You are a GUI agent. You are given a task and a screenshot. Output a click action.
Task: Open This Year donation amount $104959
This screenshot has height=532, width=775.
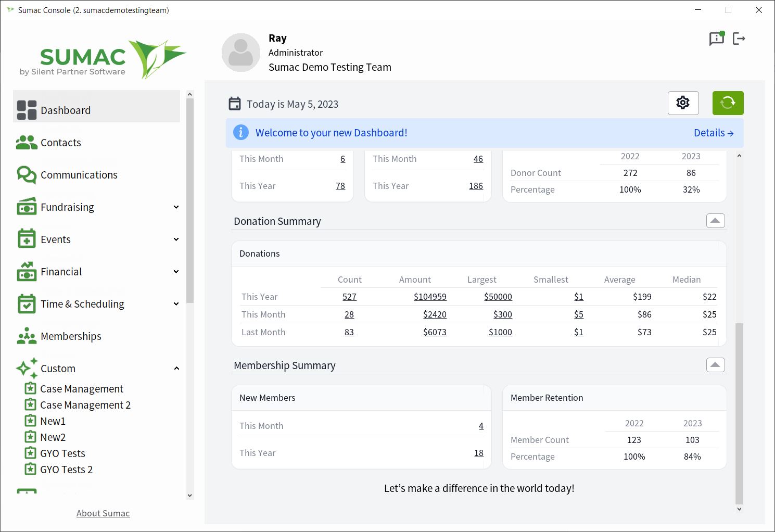430,297
